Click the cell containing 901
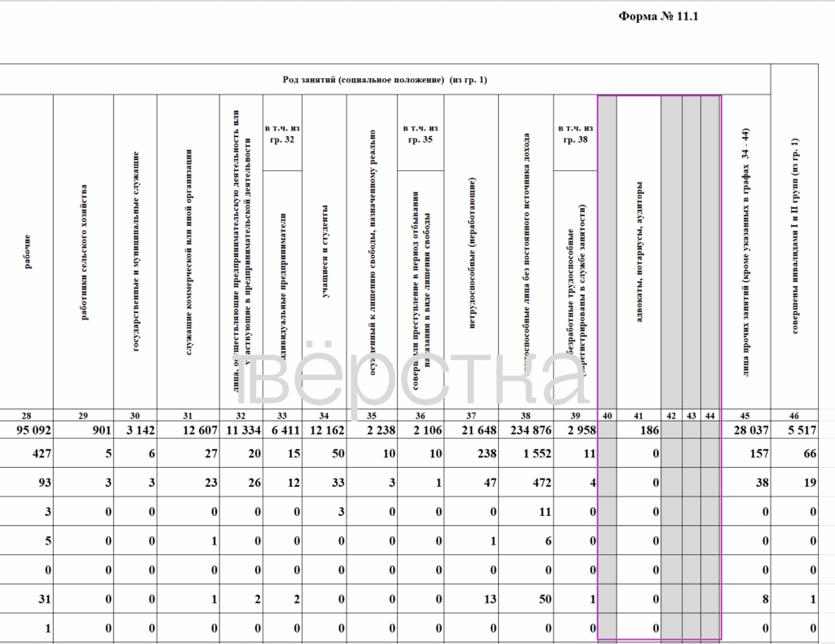 pyautogui.click(x=84, y=430)
